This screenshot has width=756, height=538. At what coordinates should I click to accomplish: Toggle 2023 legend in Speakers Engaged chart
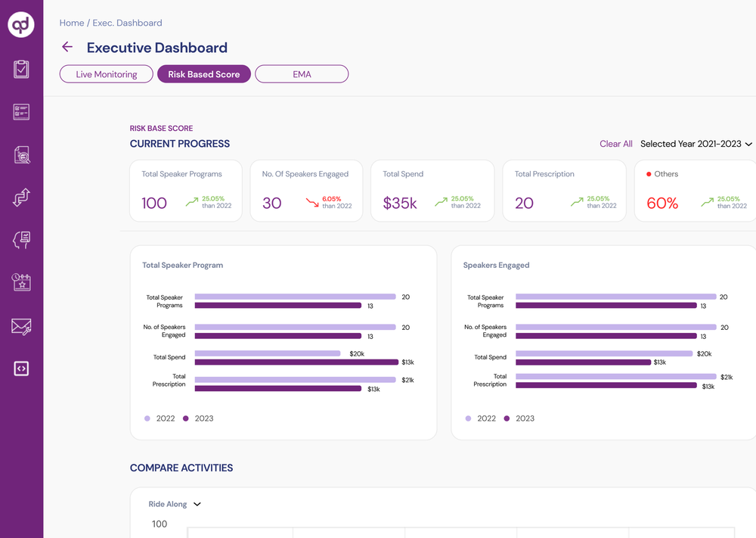519,418
